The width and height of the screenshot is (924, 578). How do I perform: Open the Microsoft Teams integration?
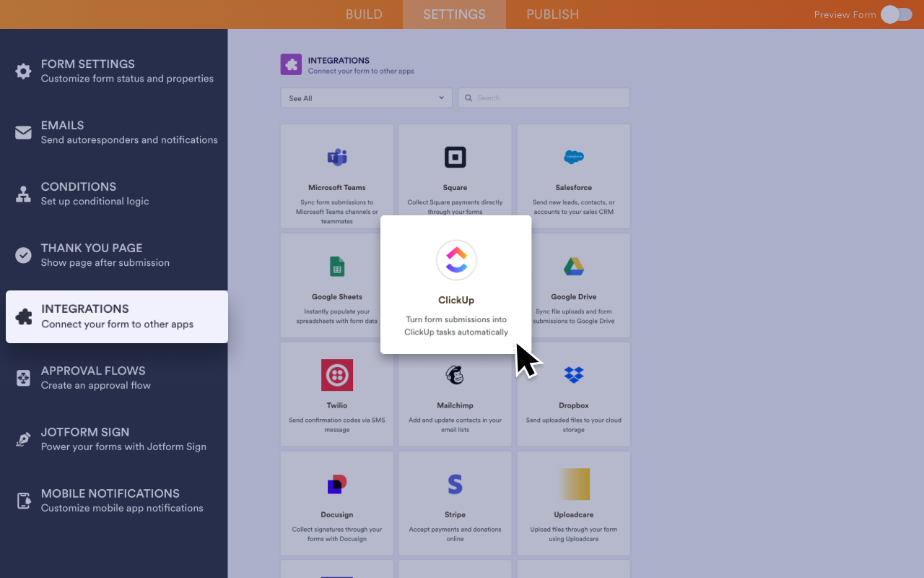coord(336,158)
